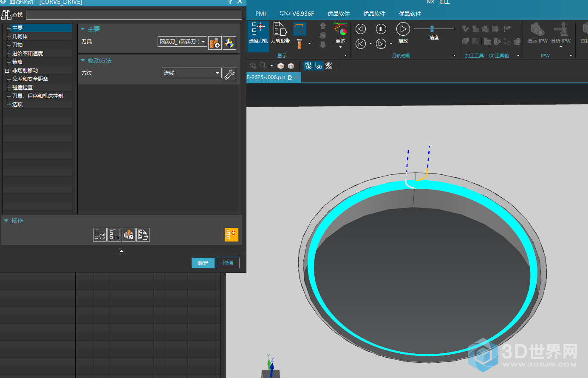Click the Replay tool path icon under 操作

pos(114,235)
